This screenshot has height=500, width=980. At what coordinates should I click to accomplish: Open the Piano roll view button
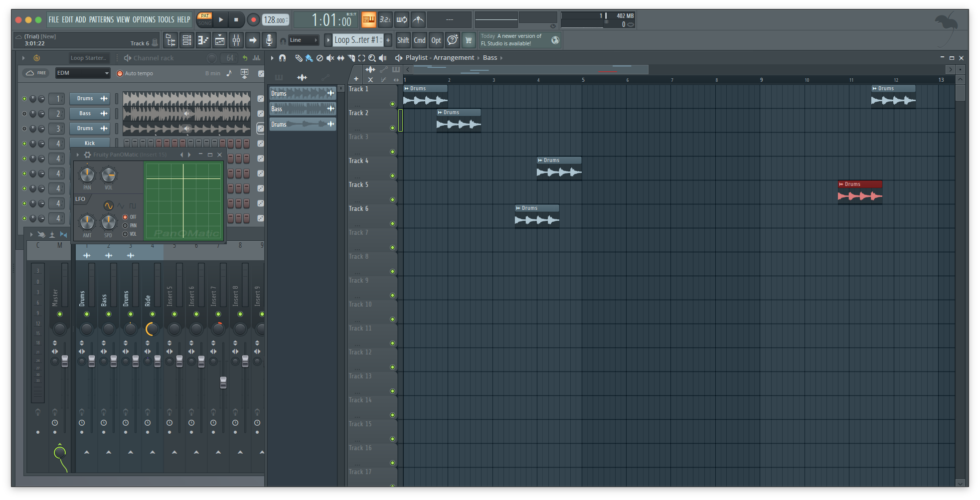pos(203,40)
